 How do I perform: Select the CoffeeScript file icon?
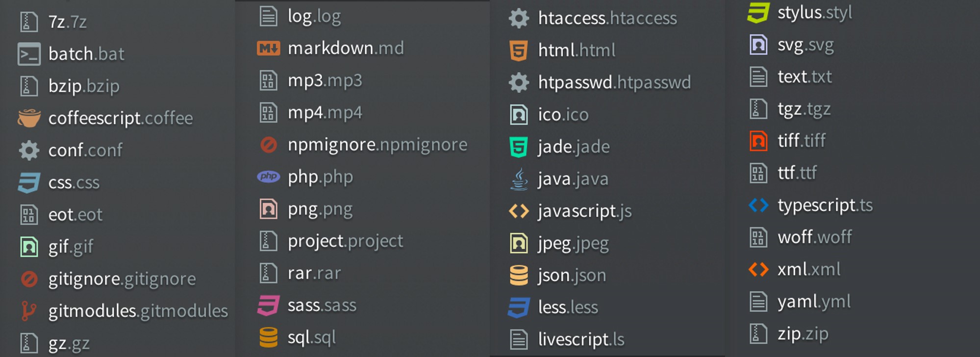(29, 118)
